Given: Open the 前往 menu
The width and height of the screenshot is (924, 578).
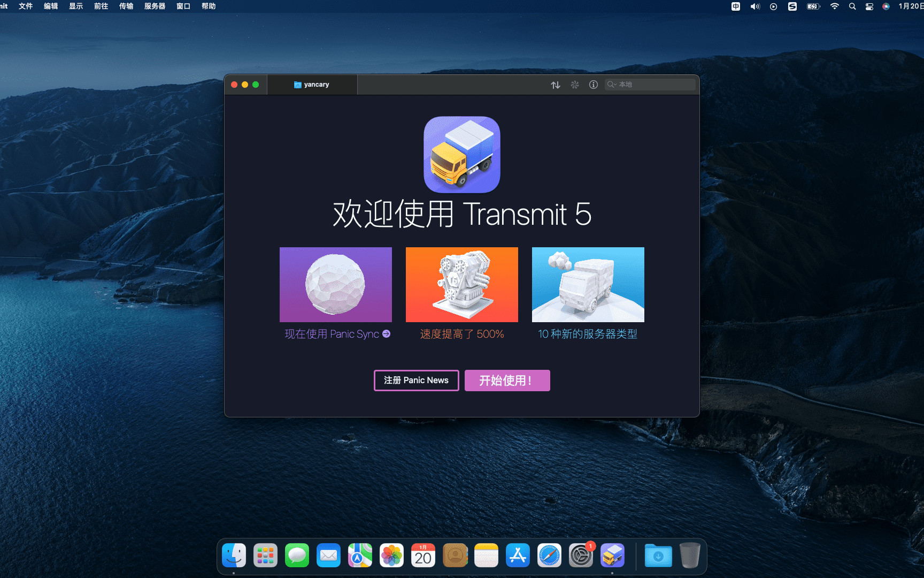Looking at the screenshot, I should [x=101, y=6].
